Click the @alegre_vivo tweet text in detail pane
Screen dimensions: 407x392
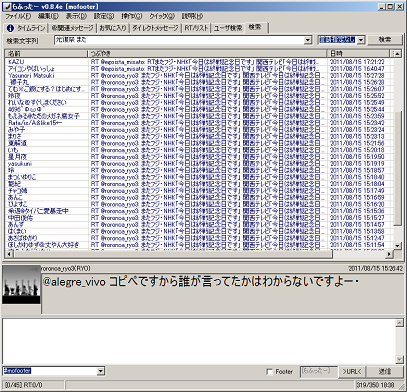(x=200, y=282)
